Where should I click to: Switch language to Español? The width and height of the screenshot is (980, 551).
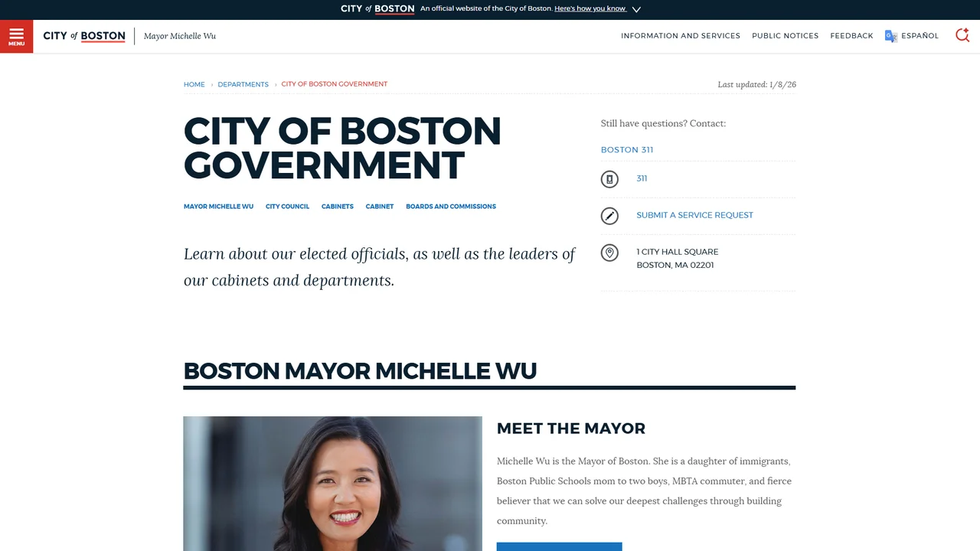click(x=920, y=36)
